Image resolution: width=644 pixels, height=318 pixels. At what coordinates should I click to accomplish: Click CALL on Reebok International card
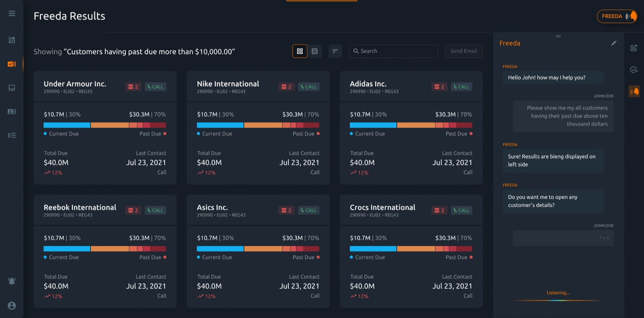coord(155,210)
